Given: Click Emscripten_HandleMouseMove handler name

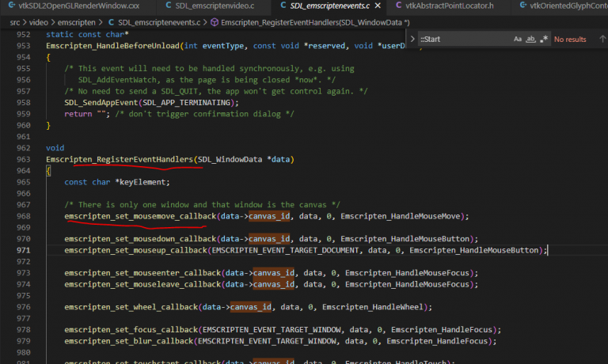Looking at the screenshot, I should 400,216.
